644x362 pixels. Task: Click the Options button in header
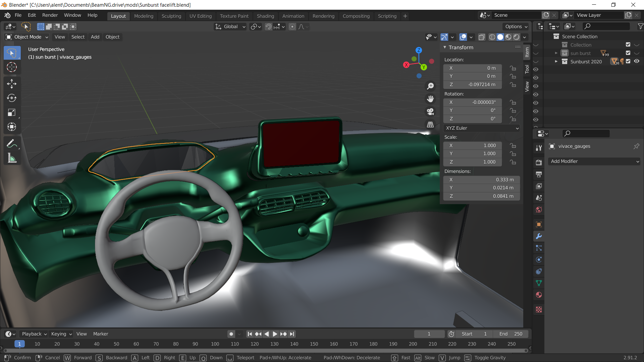tap(516, 26)
